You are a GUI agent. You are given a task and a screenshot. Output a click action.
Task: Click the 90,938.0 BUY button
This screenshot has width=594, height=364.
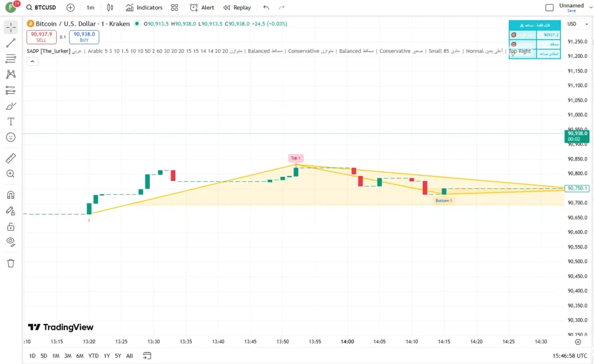click(x=84, y=37)
